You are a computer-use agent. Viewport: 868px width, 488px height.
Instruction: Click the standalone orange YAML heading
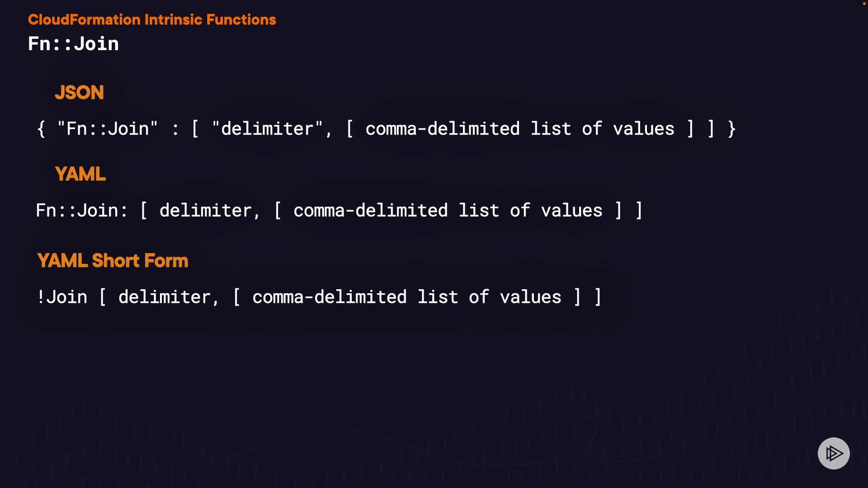click(80, 174)
